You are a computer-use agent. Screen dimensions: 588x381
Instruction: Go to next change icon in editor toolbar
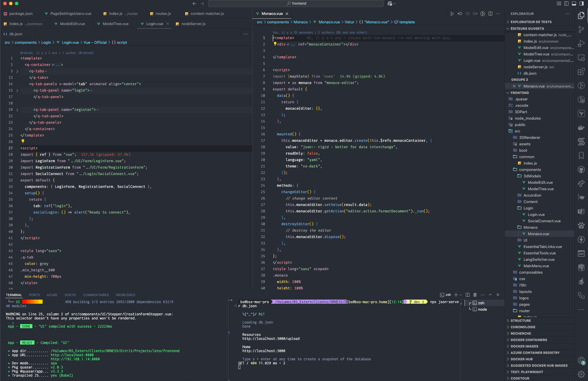475,14
